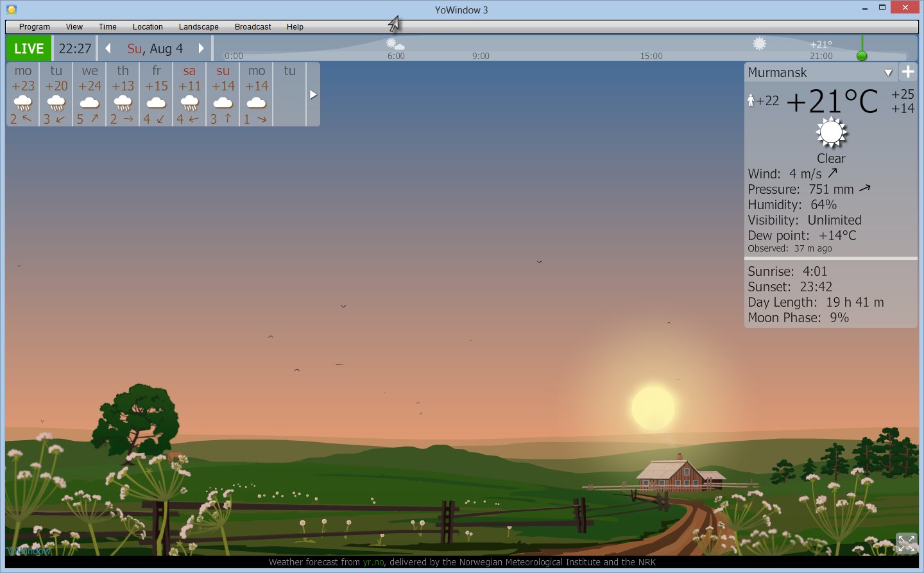Open the Landscape menu
Screen dimensions: 924x573
[198, 27]
